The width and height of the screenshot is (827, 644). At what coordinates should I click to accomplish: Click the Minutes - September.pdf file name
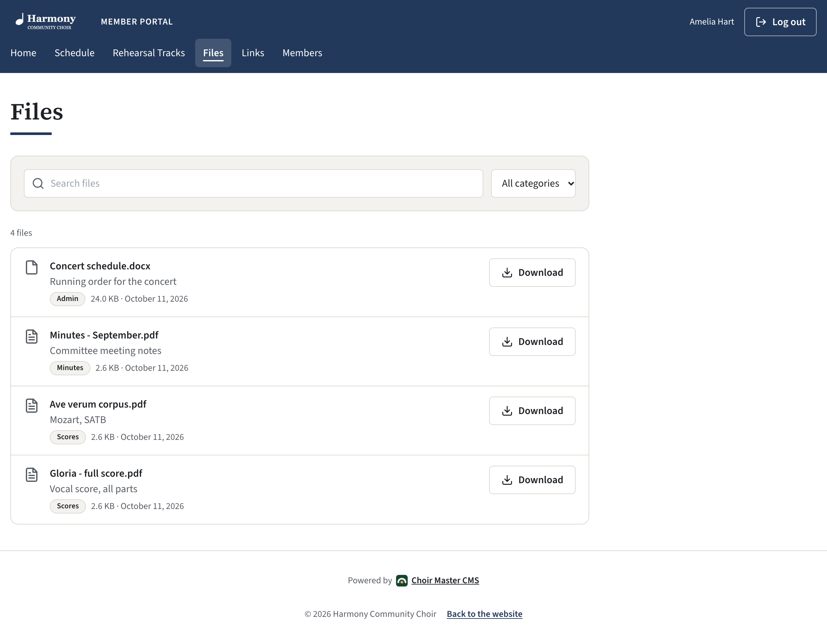point(104,335)
